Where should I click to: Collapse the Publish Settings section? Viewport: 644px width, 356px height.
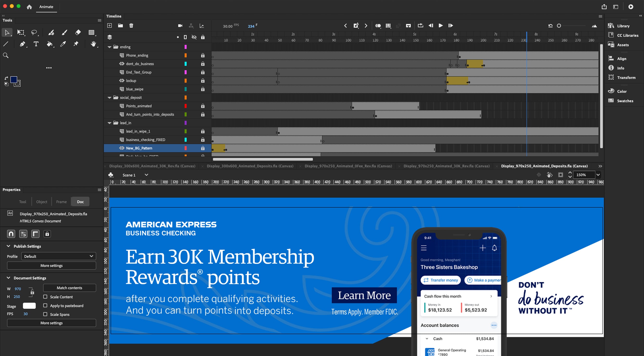8,246
